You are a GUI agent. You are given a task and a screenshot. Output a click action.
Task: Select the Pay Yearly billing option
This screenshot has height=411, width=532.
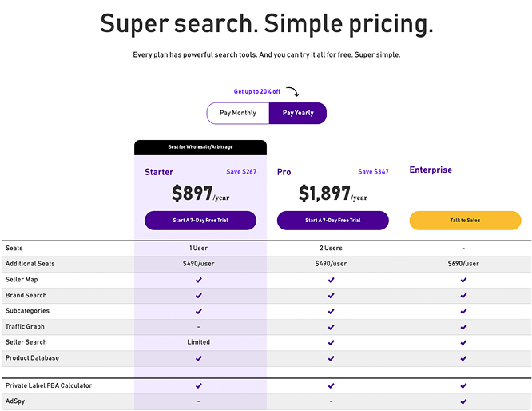(x=298, y=113)
